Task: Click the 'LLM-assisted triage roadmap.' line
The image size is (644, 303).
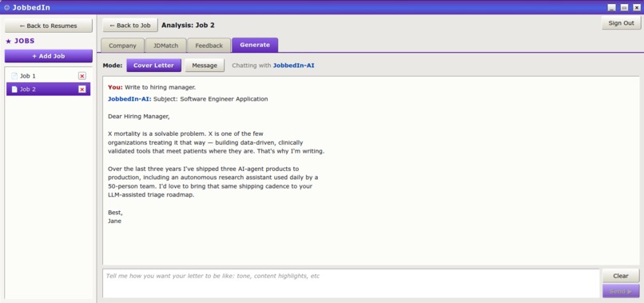Action: click(x=151, y=195)
